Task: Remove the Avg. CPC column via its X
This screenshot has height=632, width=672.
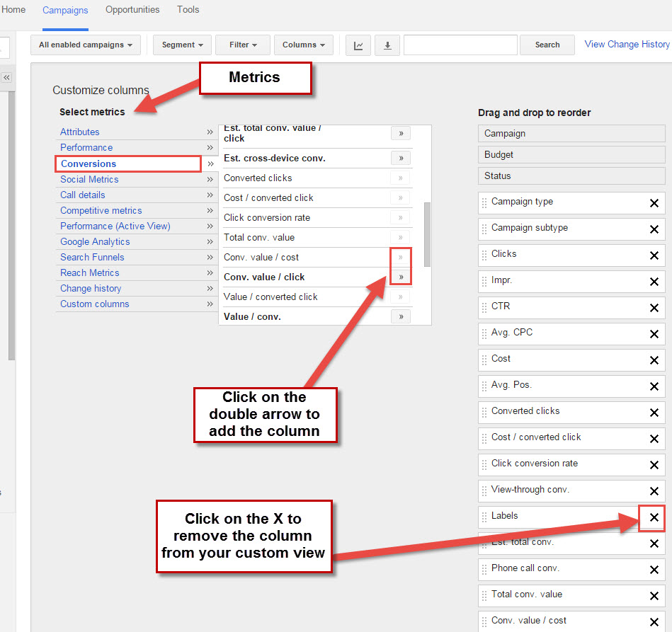Action: [653, 333]
